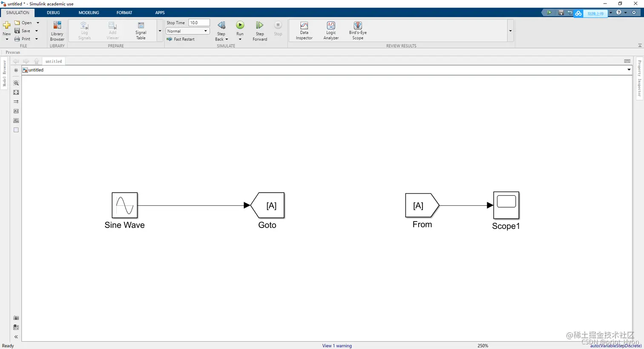Open the model path breadcrumb dropdown arrow
This screenshot has height=349, width=644.
pyautogui.click(x=629, y=70)
